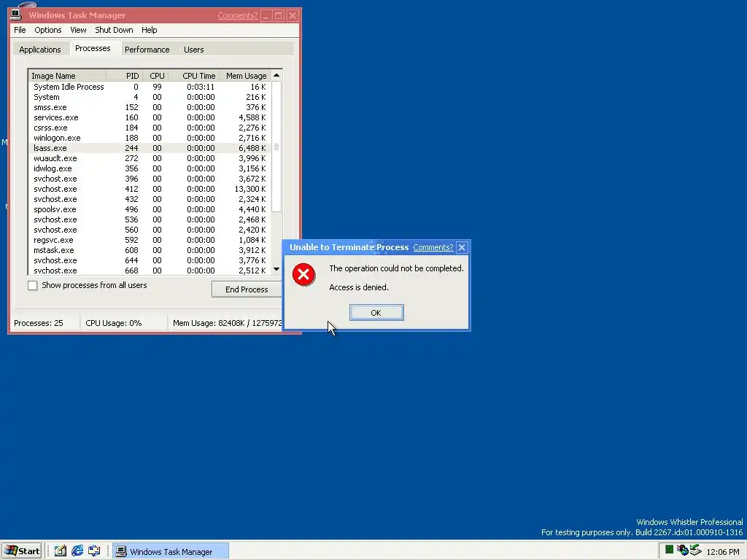Close the Unable to Terminate Process dialog

pyautogui.click(x=462, y=247)
